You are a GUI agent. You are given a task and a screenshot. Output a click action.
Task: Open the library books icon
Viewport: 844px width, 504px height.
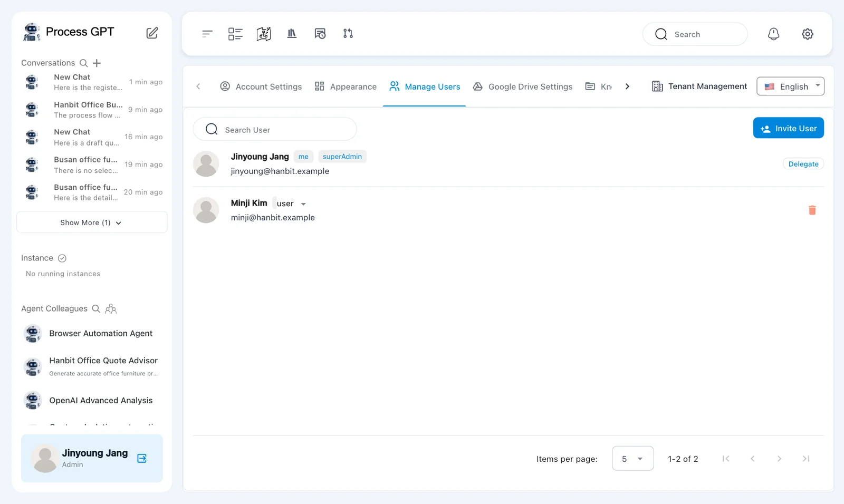coord(292,34)
